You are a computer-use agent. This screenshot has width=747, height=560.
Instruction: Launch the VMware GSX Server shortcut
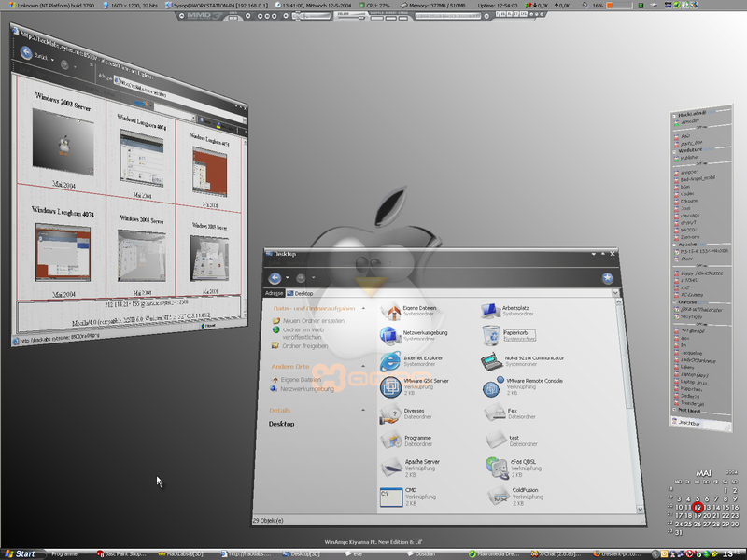389,388
